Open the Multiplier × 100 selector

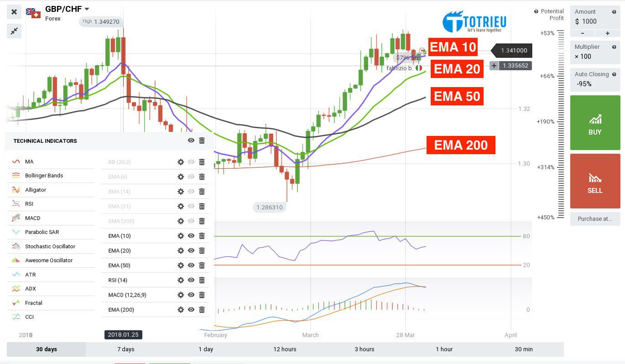coord(595,52)
